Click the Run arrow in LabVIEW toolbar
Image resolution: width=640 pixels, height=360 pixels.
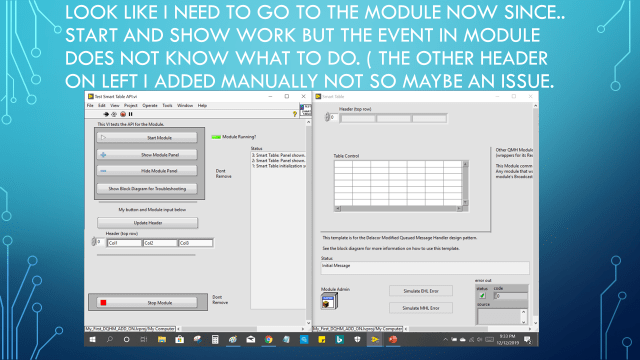(106, 114)
